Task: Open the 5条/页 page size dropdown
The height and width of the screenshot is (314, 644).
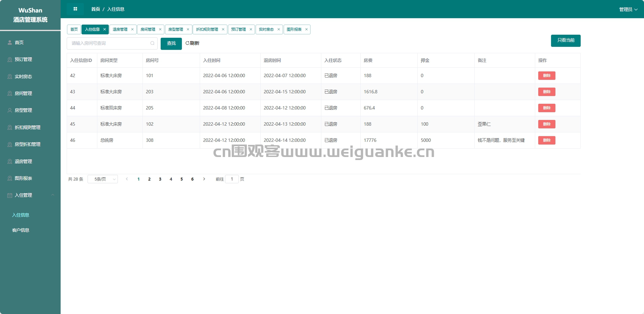Action: tap(103, 179)
